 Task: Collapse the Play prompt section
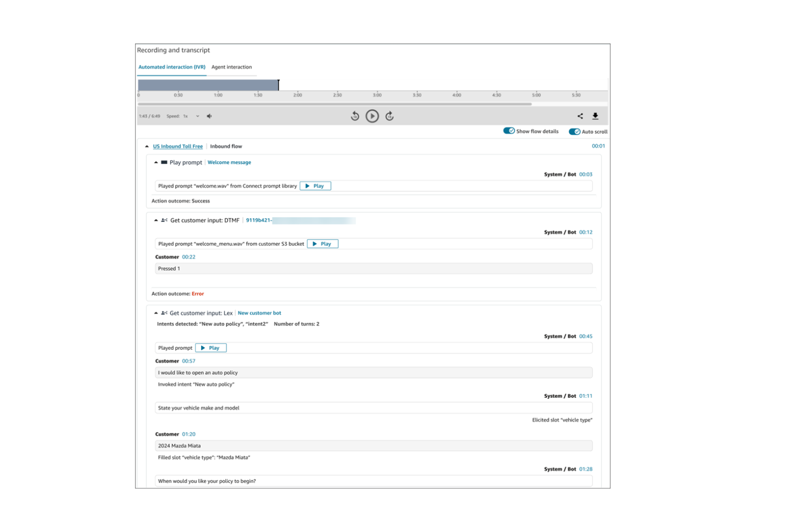156,162
